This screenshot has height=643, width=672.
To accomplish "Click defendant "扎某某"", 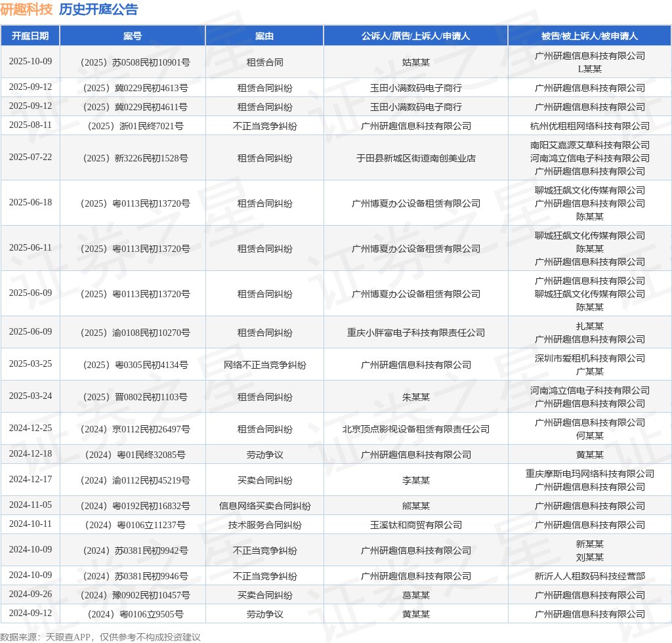I will pos(590,327).
